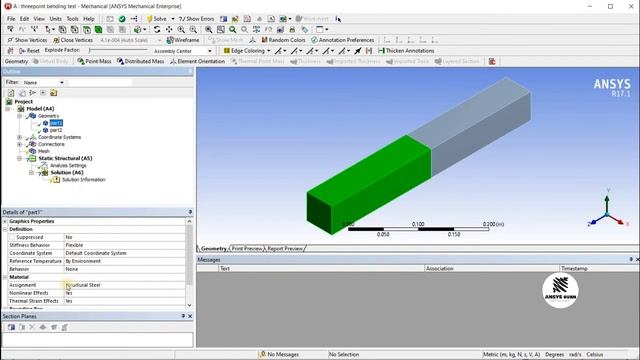Click Structural Steel material assignment value
The width and height of the screenshot is (640, 360).
point(124,285)
